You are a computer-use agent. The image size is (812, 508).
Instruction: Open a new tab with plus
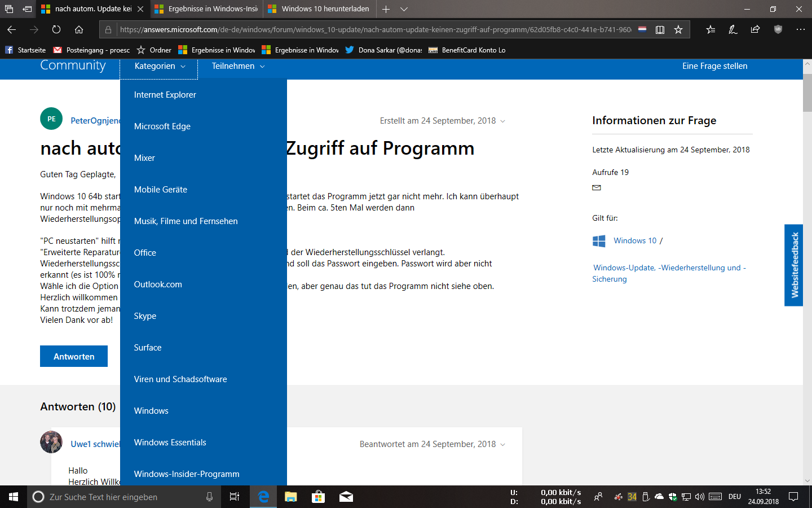tap(386, 9)
